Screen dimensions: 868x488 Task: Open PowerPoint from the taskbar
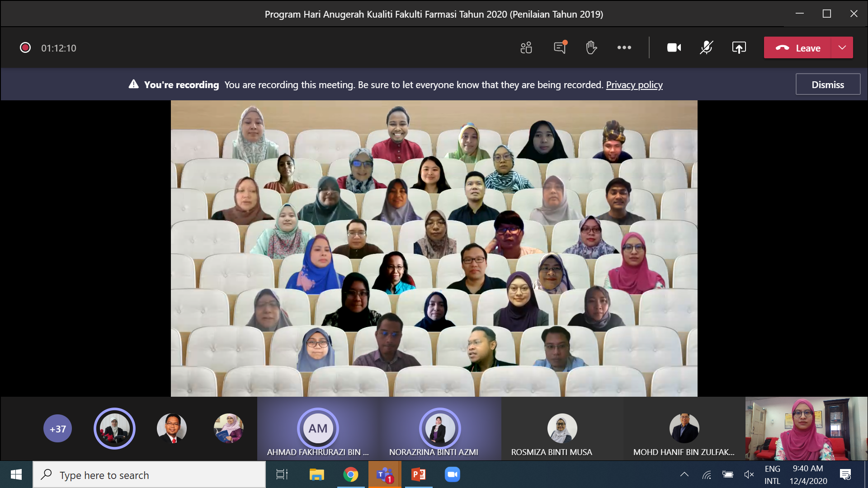[419, 474]
